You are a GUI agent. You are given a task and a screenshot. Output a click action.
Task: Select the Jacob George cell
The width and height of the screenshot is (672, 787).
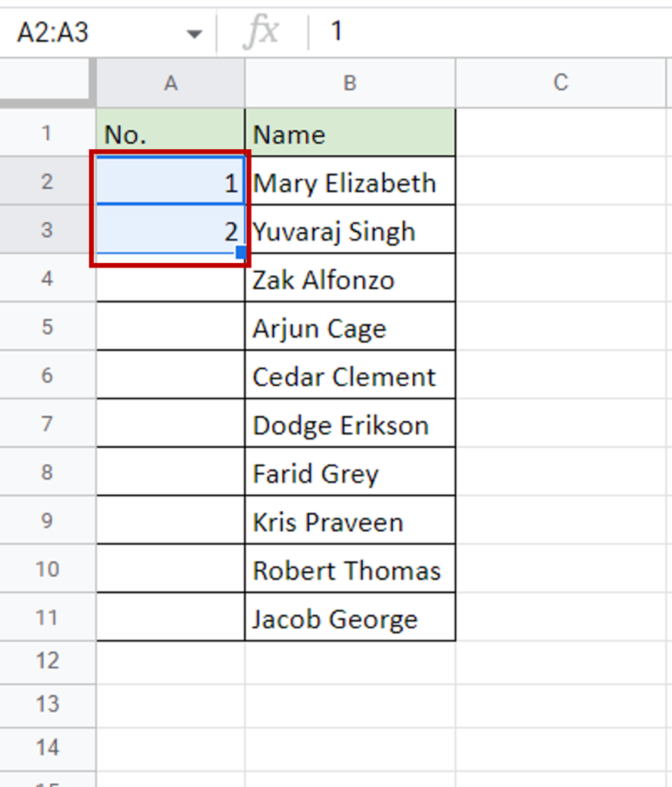pyautogui.click(x=350, y=617)
